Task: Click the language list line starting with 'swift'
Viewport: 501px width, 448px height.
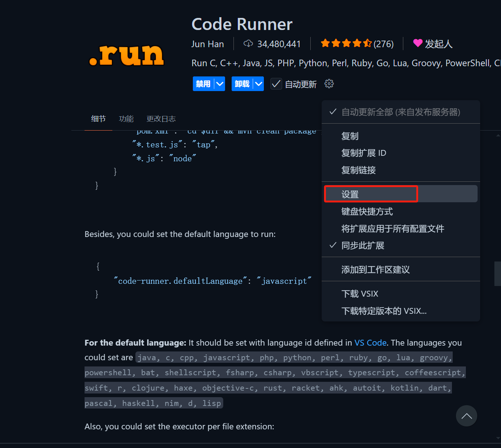Action: [x=268, y=388]
